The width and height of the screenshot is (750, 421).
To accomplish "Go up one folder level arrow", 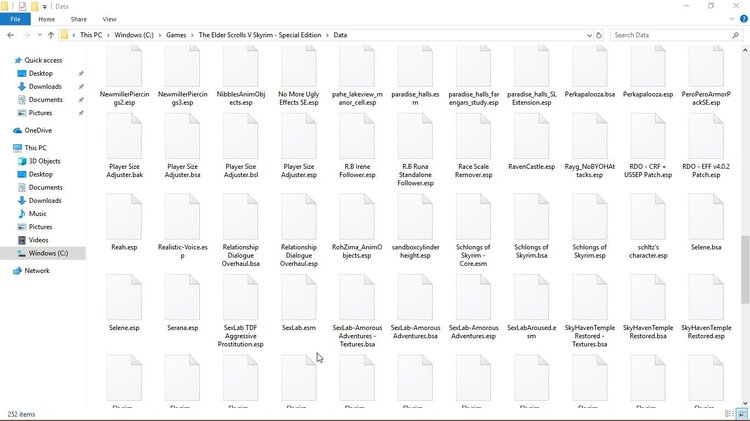I will [51, 35].
